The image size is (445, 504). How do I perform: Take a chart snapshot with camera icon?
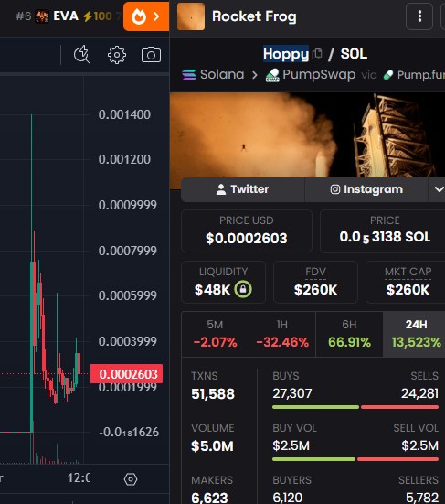(x=151, y=55)
